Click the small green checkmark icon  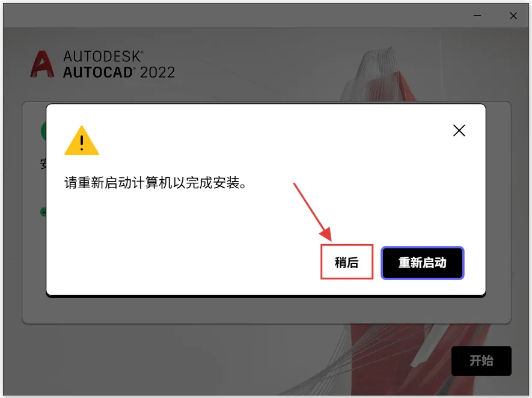point(43,212)
